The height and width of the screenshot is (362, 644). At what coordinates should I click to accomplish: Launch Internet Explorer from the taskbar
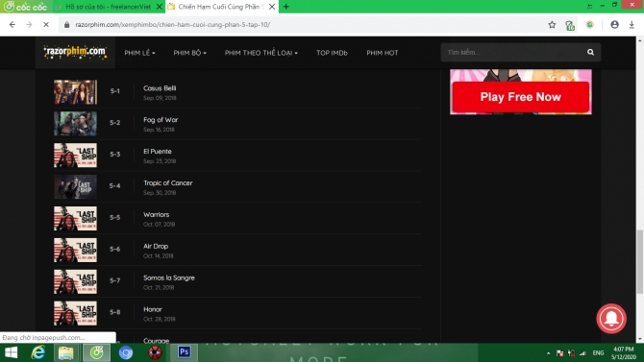[x=38, y=352]
